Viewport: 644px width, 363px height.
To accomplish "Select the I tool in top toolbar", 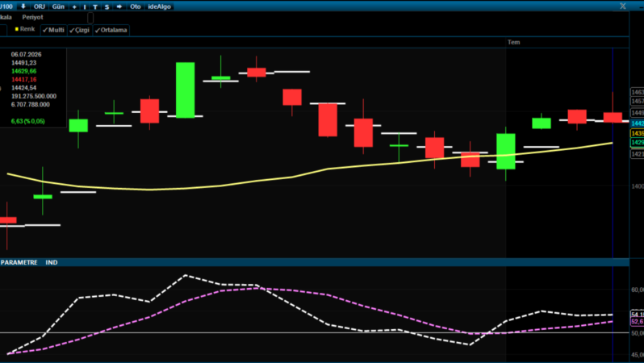I will [x=85, y=6].
